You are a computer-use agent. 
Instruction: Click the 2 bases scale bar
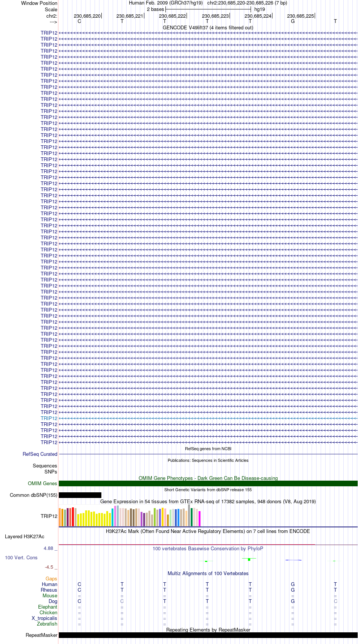(208, 9)
